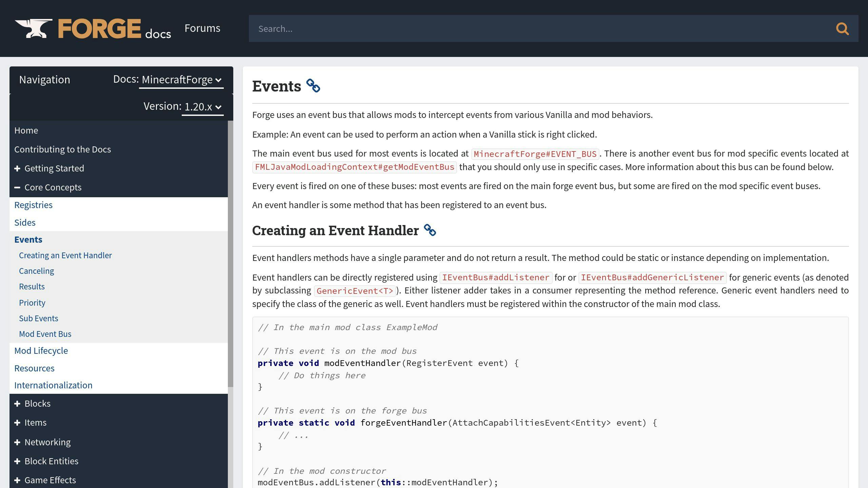This screenshot has width=868, height=488.
Task: Select the Sub Events sidebar item
Action: point(38,318)
